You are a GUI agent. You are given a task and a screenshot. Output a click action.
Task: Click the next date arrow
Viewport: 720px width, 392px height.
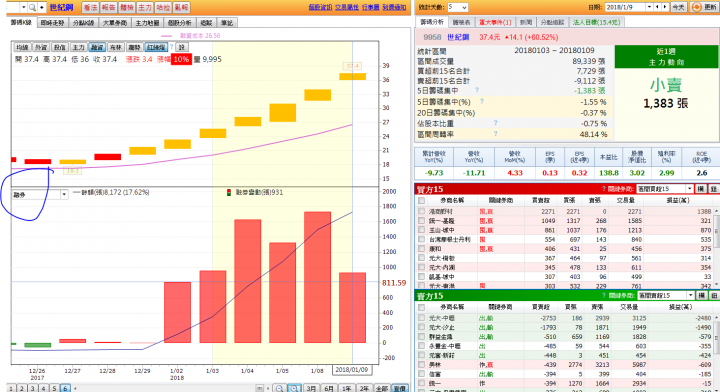point(665,7)
